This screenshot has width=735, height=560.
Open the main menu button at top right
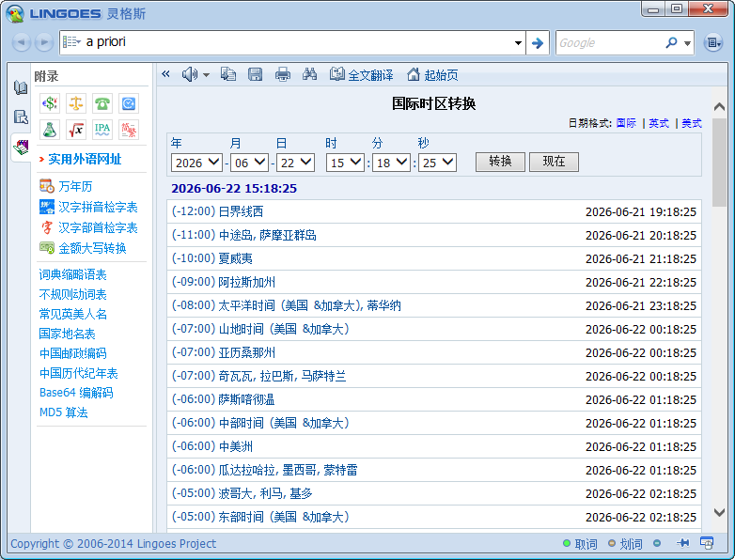click(x=713, y=42)
